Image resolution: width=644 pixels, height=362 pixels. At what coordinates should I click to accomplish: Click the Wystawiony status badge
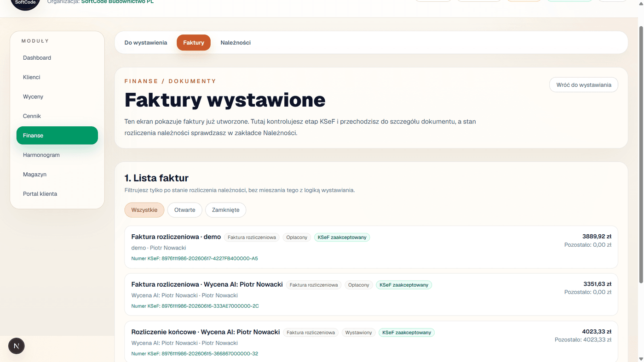click(358, 333)
